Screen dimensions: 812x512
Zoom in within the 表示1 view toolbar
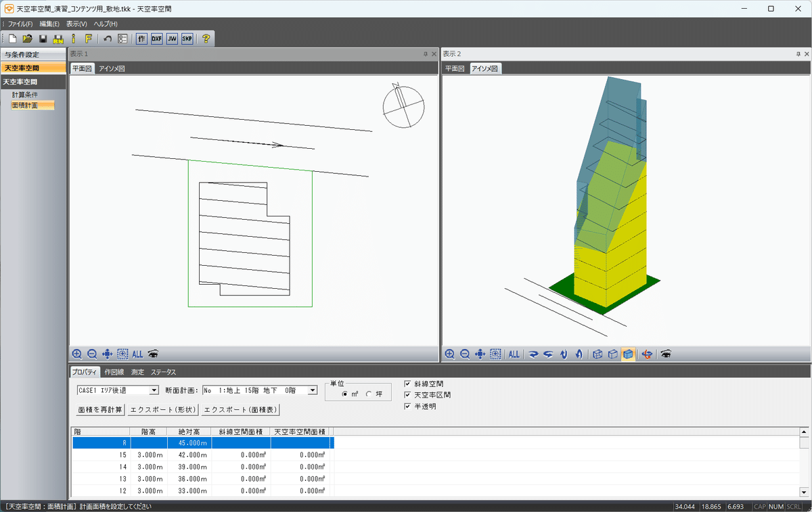click(77, 354)
